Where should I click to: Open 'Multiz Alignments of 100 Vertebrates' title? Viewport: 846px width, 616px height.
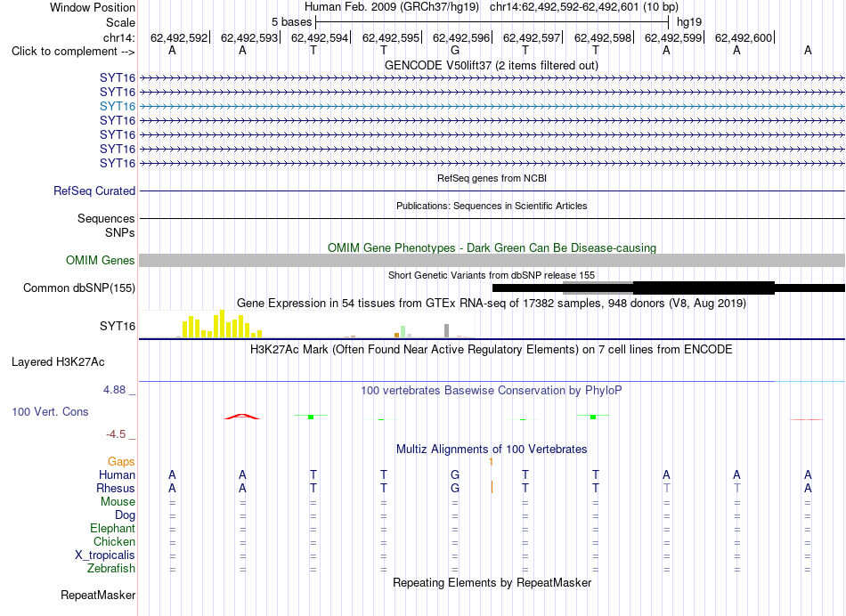(x=492, y=449)
